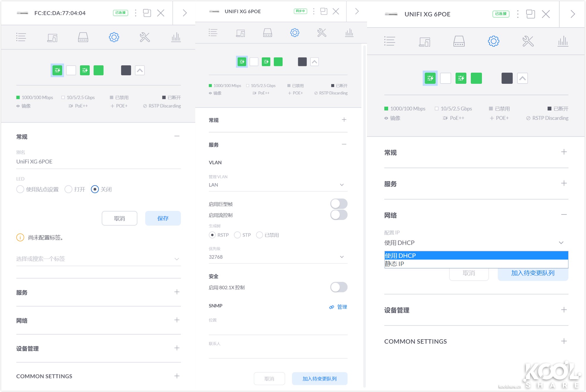
Task: Enable the 启用巨型帧 toggle
Action: tap(339, 204)
